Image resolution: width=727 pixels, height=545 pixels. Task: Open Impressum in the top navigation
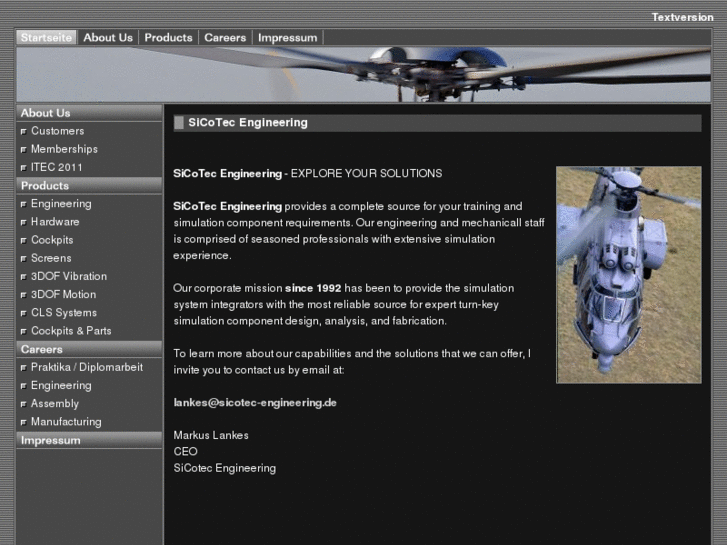coord(287,38)
